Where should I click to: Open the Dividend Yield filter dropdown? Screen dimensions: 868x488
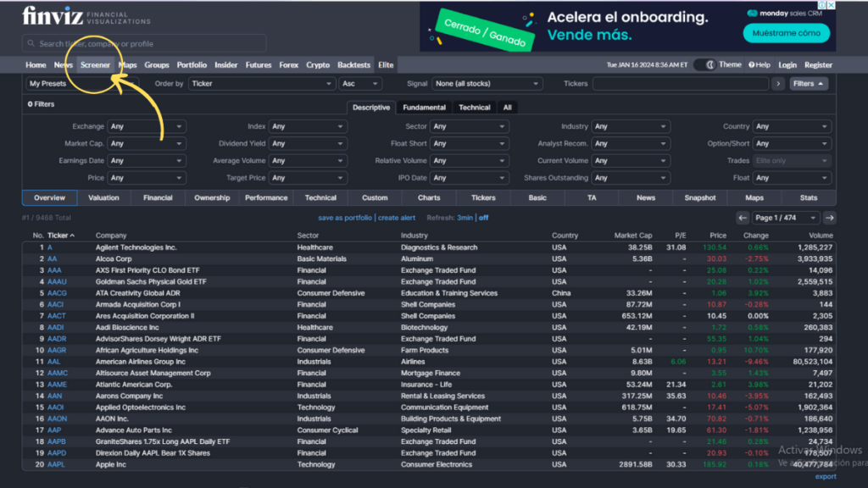[307, 144]
